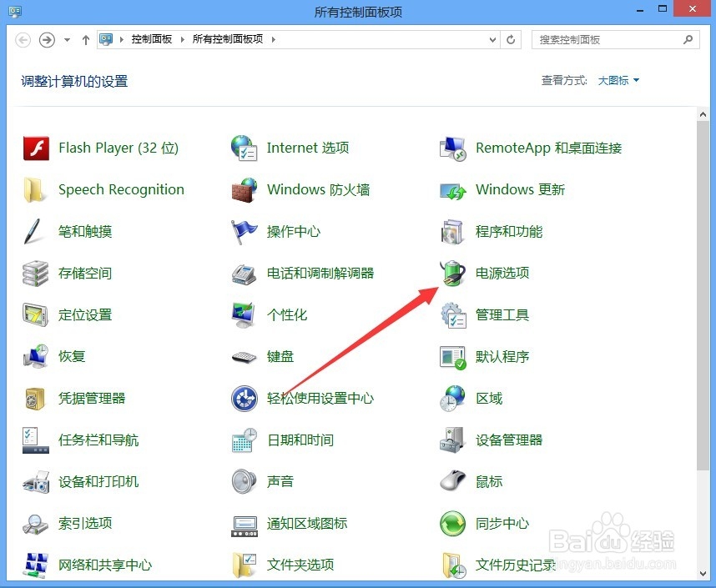Screen dimensions: 716x588
Task: Open the 大图标 view mode dropdown
Action: point(618,81)
